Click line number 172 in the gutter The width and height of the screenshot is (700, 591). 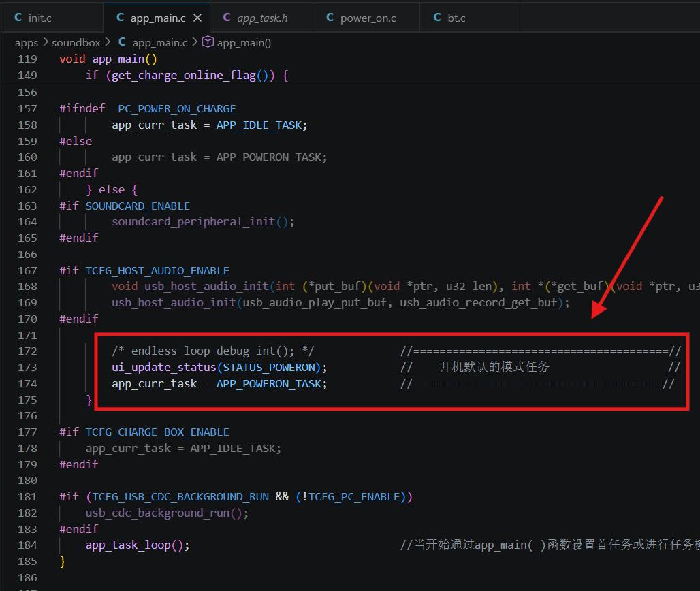point(27,351)
